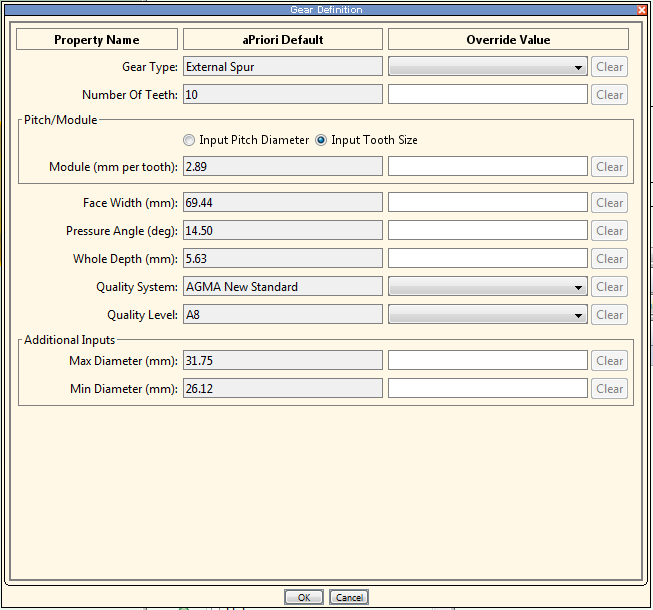The width and height of the screenshot is (653, 610).
Task: Open the Gear Type override dropdown
Action: click(x=487, y=67)
